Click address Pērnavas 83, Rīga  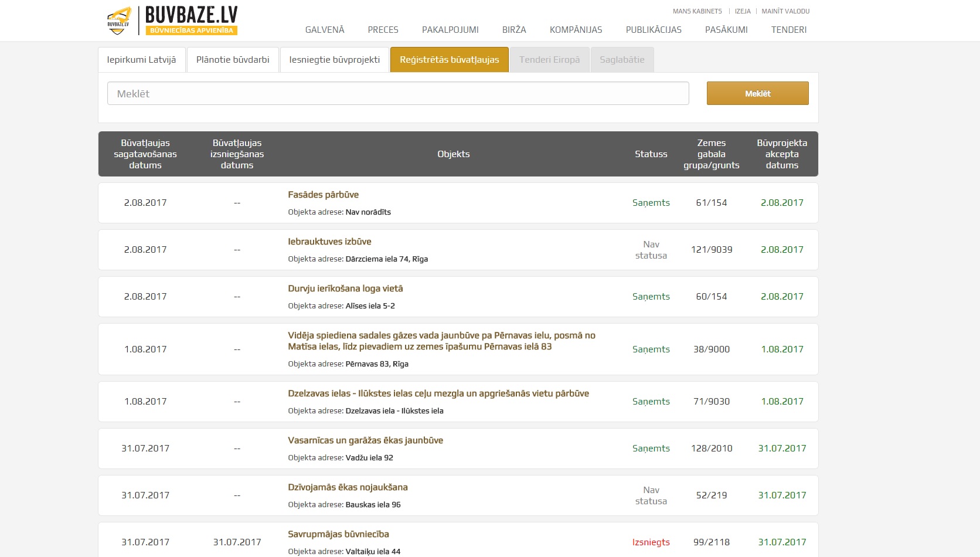pos(377,364)
